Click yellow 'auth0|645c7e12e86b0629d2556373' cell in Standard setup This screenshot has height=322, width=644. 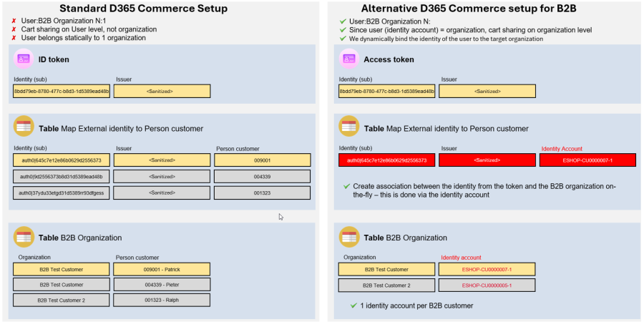(x=62, y=160)
